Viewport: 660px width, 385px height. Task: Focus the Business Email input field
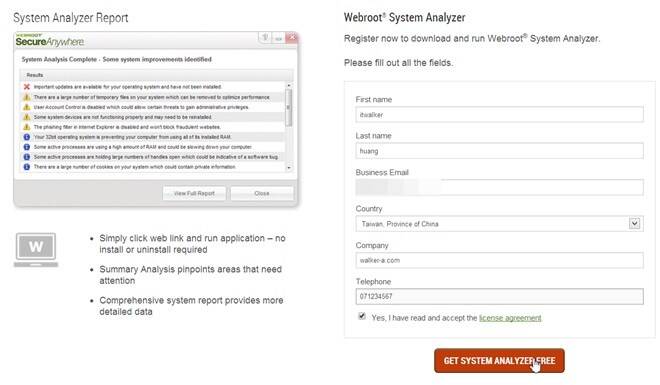pyautogui.click(x=499, y=187)
